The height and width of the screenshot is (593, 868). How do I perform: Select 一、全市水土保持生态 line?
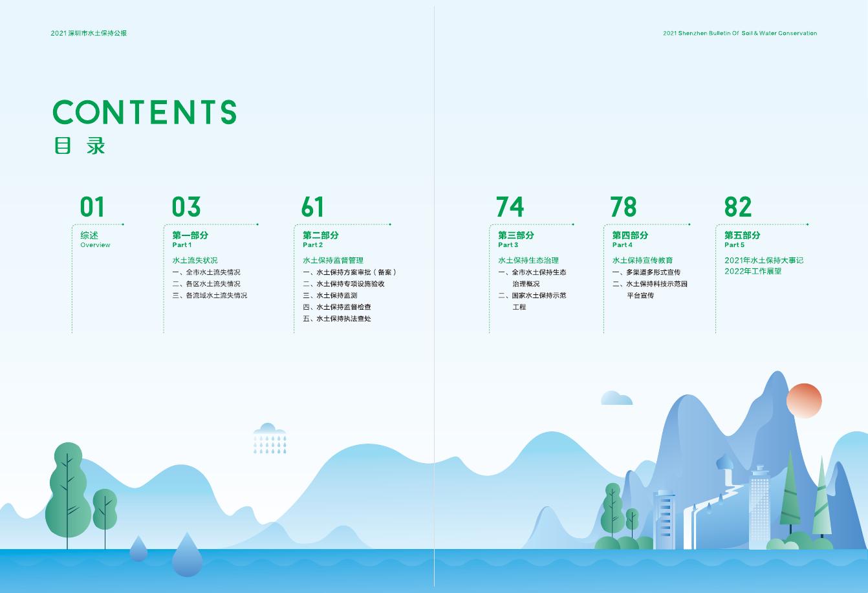(532, 272)
